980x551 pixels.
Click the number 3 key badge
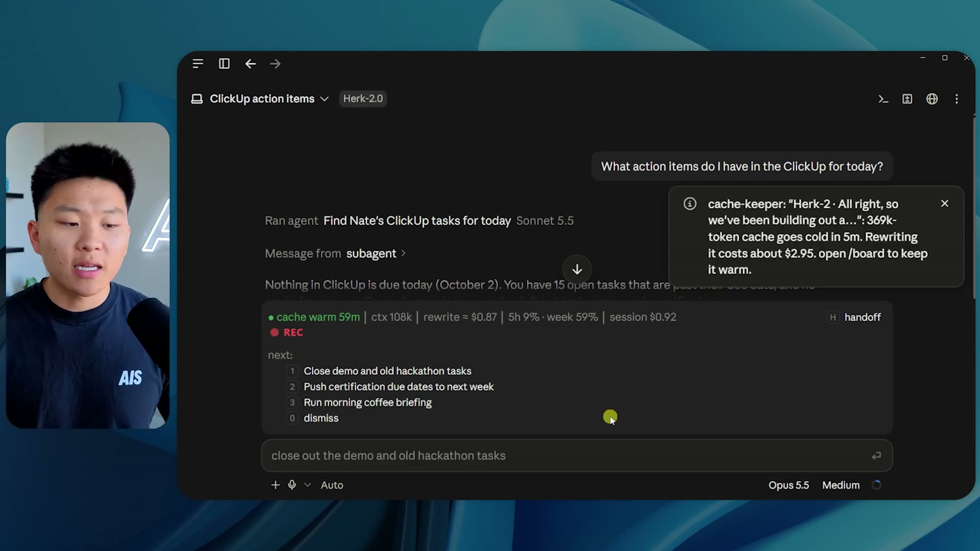tap(292, 402)
